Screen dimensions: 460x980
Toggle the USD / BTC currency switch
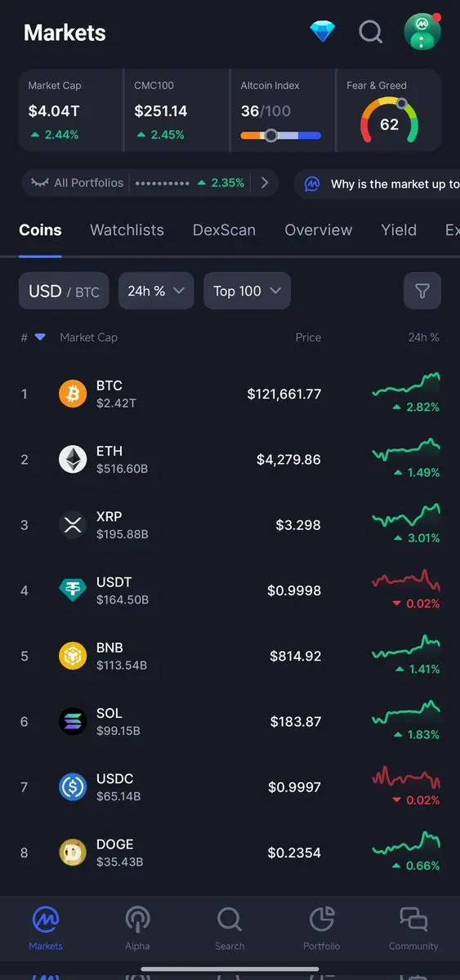(x=64, y=291)
